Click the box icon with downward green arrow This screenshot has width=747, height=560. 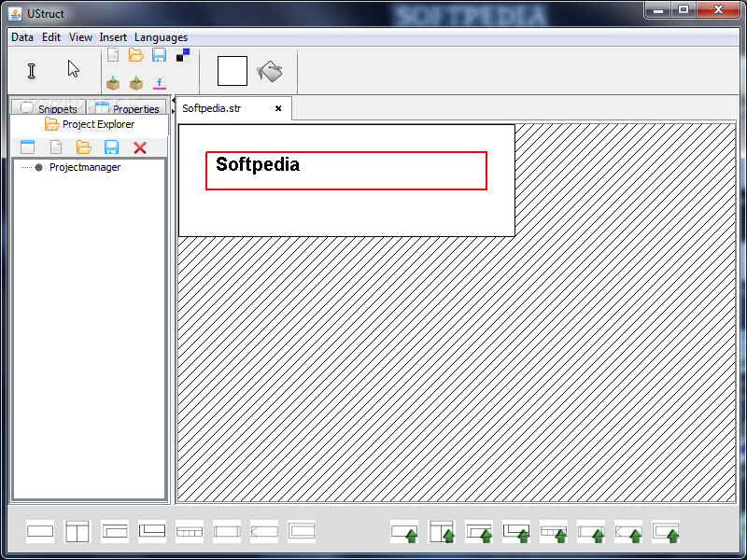tap(113, 83)
